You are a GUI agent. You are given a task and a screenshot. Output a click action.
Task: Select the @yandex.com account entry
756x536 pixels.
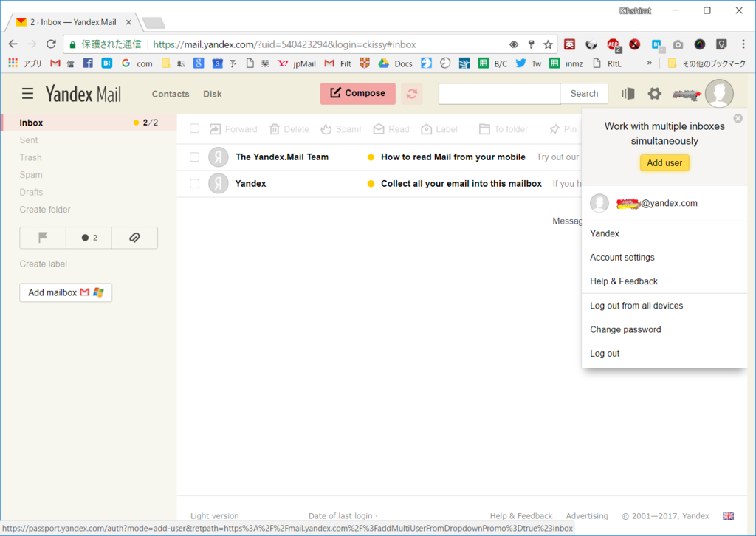pos(664,203)
